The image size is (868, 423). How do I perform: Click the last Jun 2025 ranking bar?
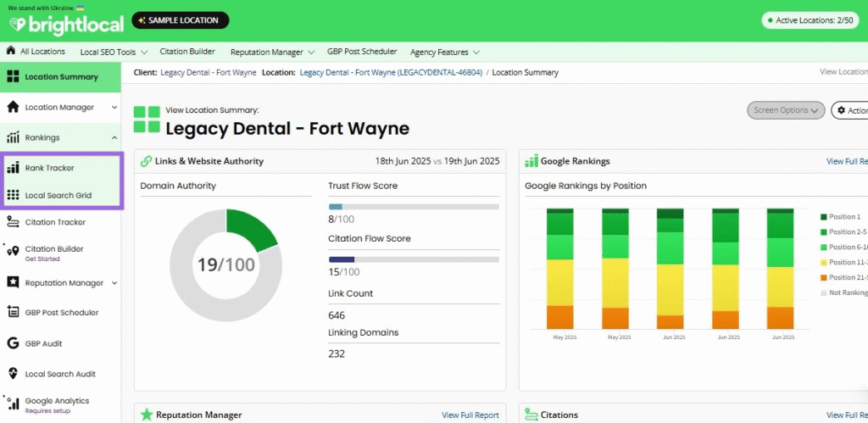point(780,269)
